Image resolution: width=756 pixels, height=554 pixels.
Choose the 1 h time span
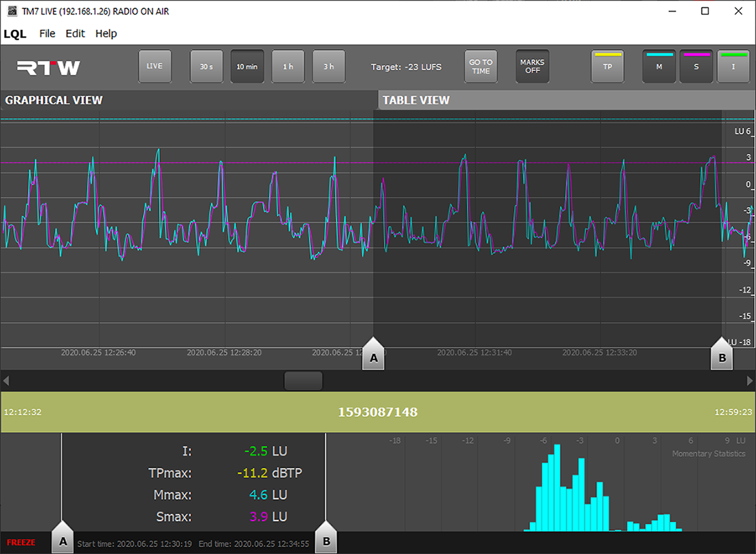coord(288,67)
